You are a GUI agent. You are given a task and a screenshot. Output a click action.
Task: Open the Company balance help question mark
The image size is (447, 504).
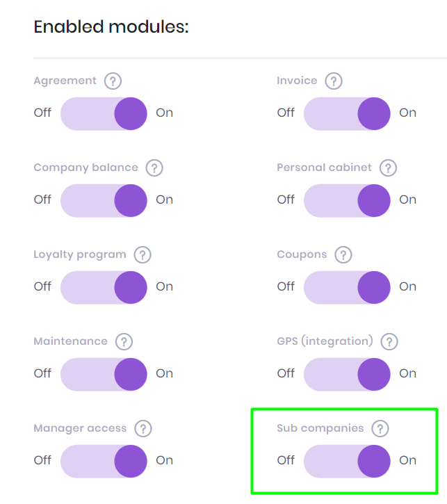154,168
